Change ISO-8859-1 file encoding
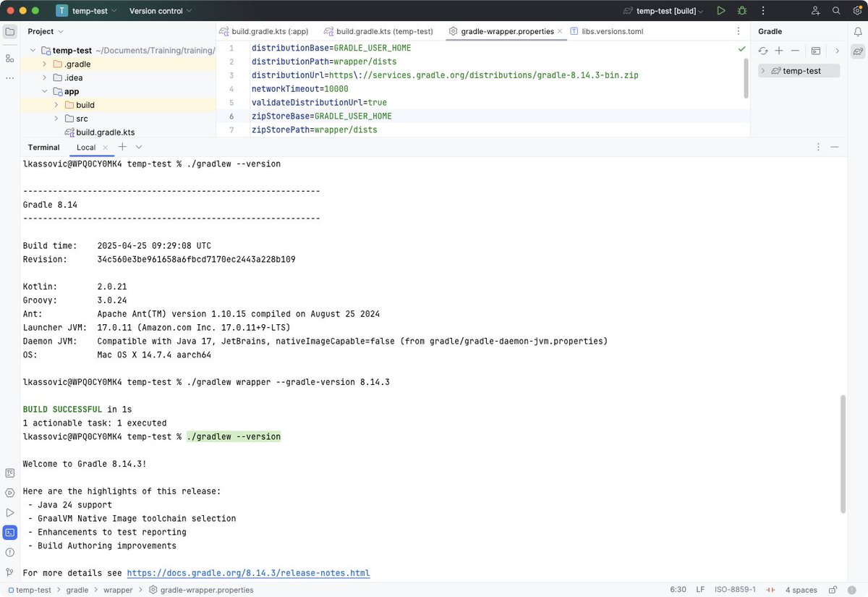This screenshot has width=868, height=597. tap(736, 590)
